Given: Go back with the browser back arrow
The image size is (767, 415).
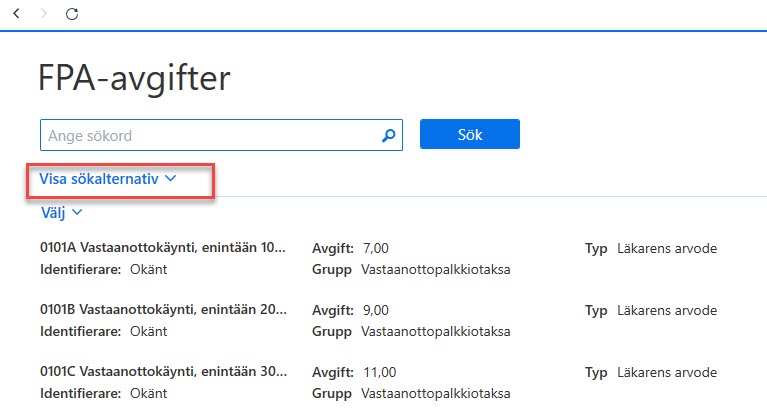Looking at the screenshot, I should click(x=16, y=14).
